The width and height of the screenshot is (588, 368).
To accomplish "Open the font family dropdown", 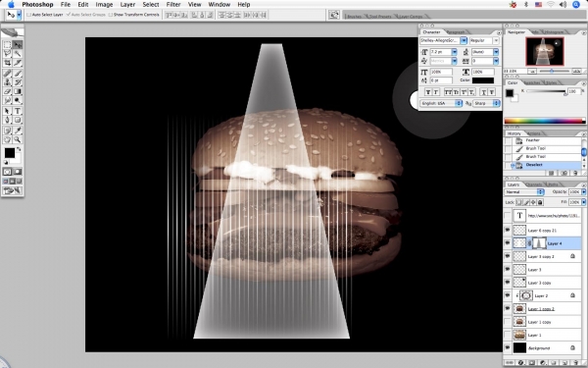I will [x=464, y=40].
